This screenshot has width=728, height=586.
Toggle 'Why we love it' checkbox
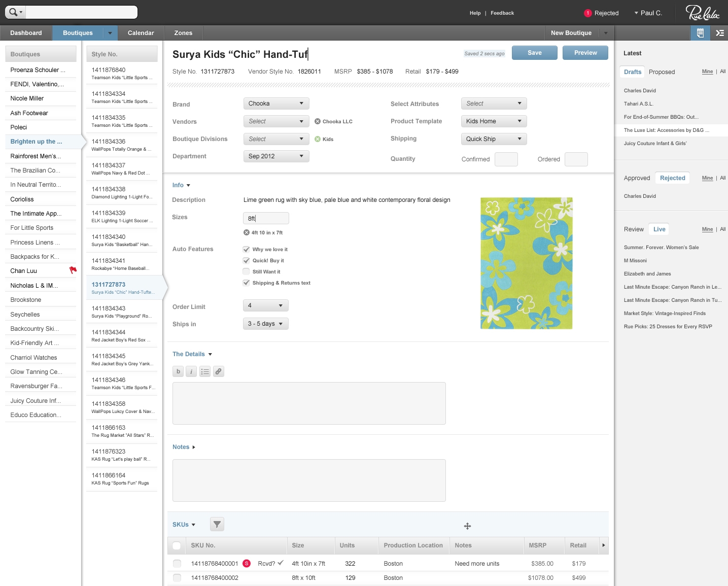pyautogui.click(x=246, y=249)
